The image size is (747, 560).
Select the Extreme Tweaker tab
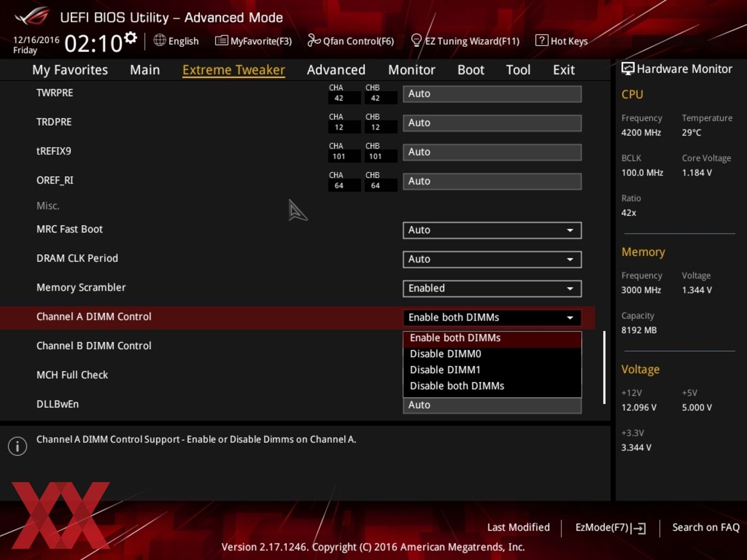(x=233, y=70)
